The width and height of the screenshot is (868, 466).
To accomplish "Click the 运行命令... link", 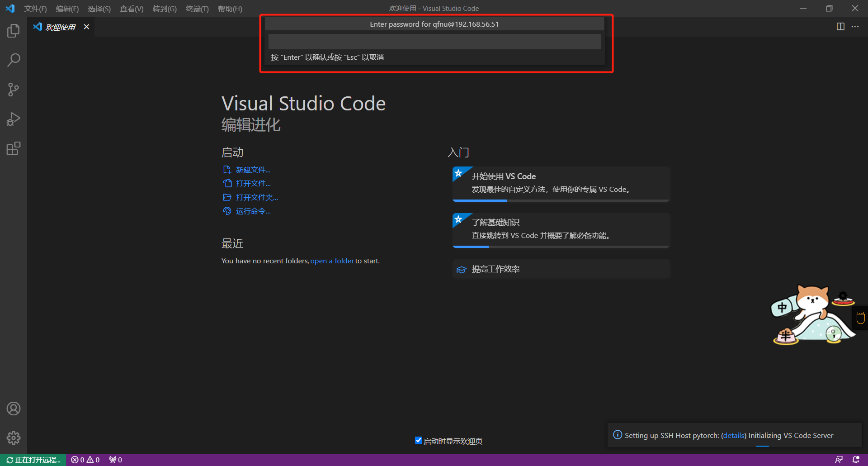I will click(253, 211).
